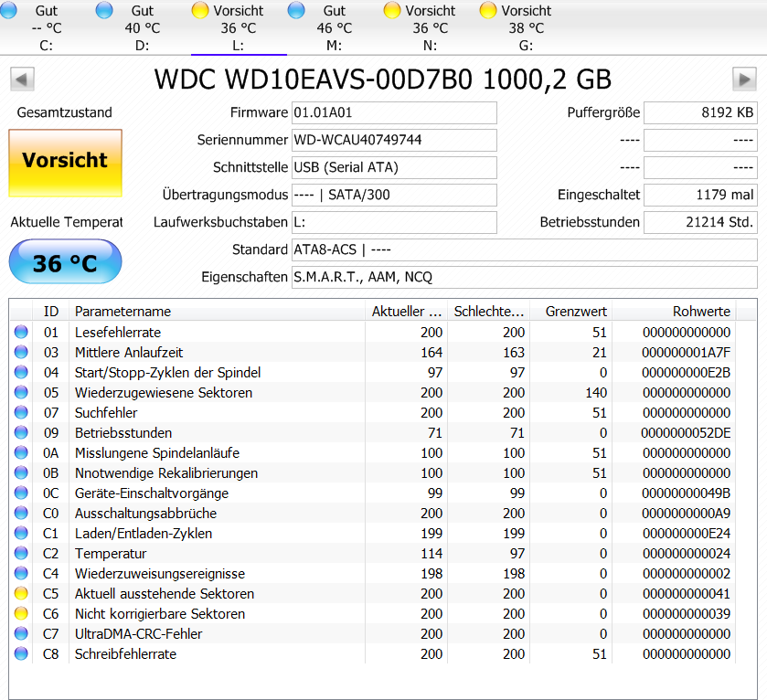Click status icon of Suchfehler row
This screenshot has width=767, height=700.
21,412
